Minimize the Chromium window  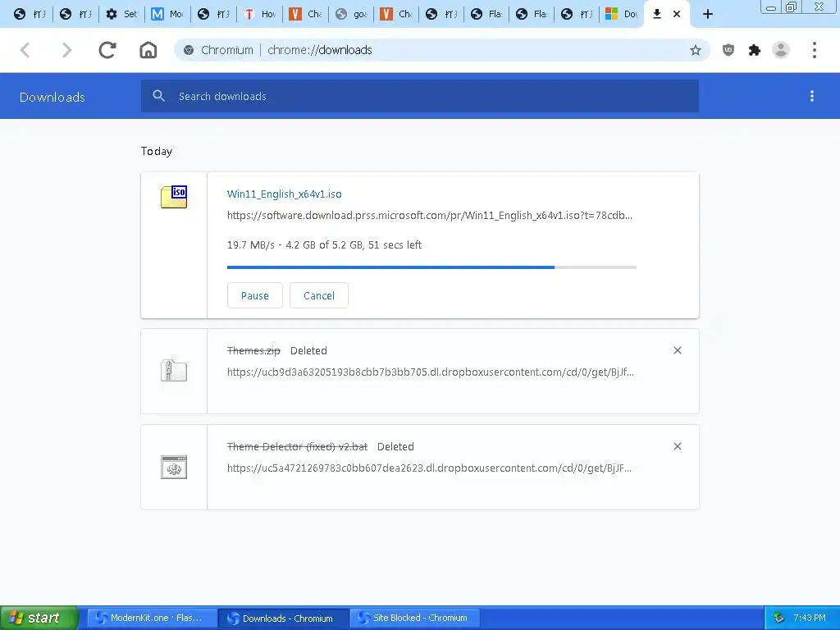click(x=771, y=7)
